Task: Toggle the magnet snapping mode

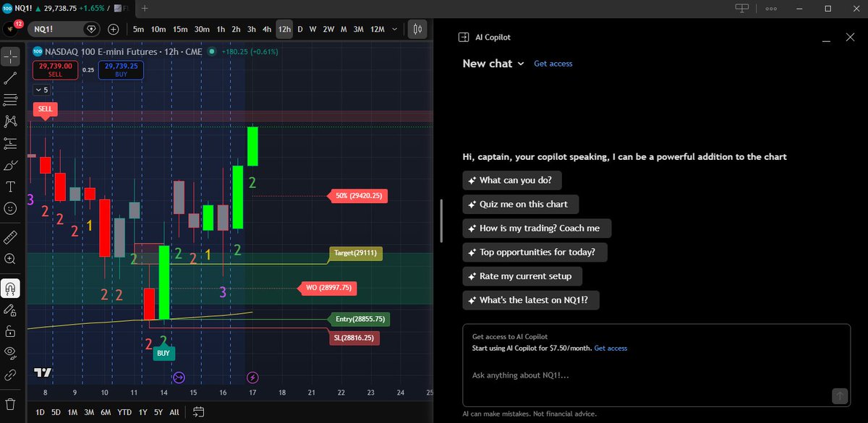Action: (x=10, y=289)
